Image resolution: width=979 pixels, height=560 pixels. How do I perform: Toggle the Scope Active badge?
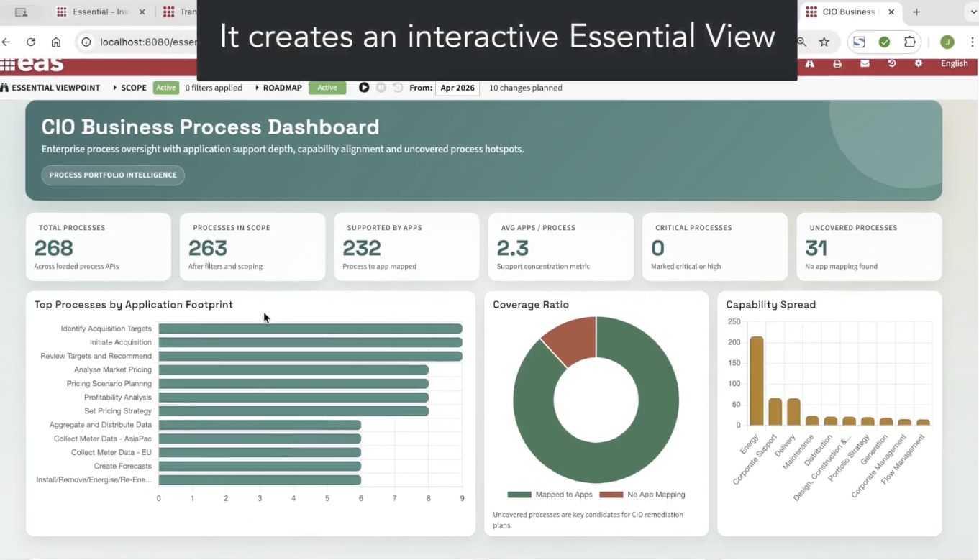[166, 88]
